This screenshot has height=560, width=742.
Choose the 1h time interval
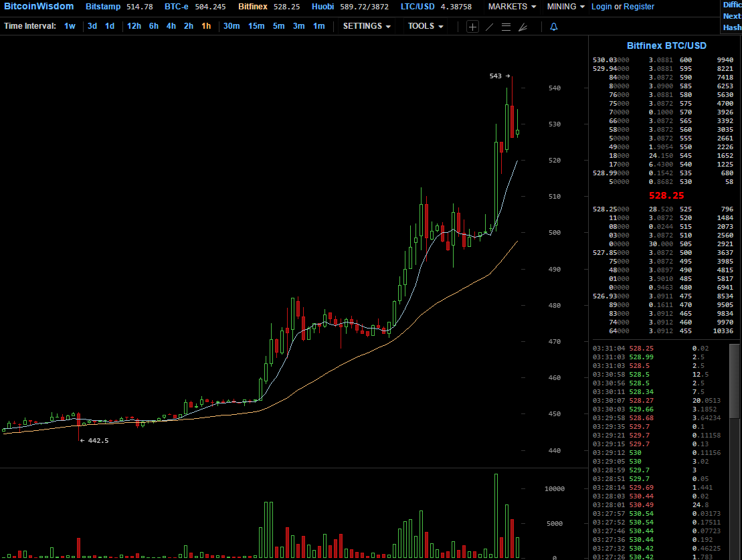[x=206, y=26]
